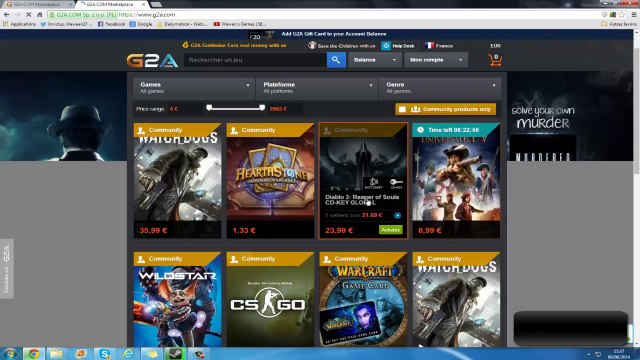
Task: Expand the Plateforme filter dropdown
Action: [x=317, y=88]
